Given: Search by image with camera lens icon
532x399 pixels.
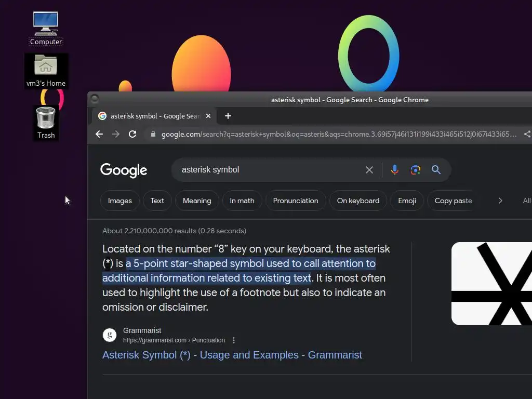Looking at the screenshot, I should point(416,170).
